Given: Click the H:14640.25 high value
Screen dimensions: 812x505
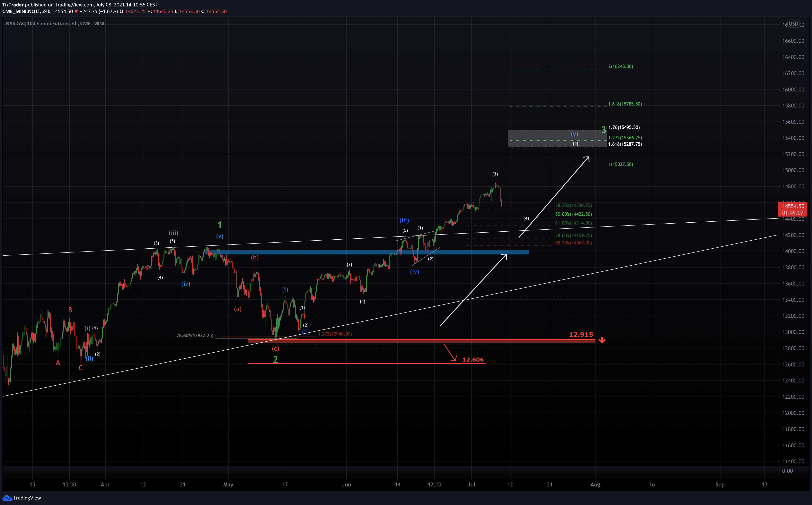Looking at the screenshot, I should 160,11.
